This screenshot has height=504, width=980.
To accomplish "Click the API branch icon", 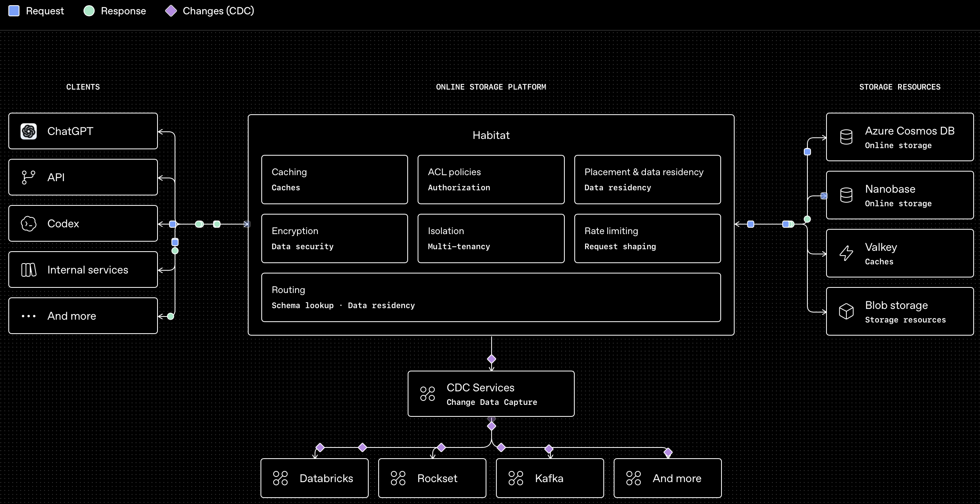I will [x=29, y=178].
